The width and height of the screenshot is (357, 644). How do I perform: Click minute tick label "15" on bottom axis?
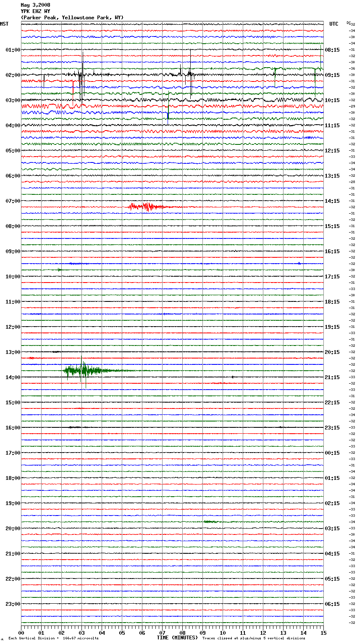323,633
